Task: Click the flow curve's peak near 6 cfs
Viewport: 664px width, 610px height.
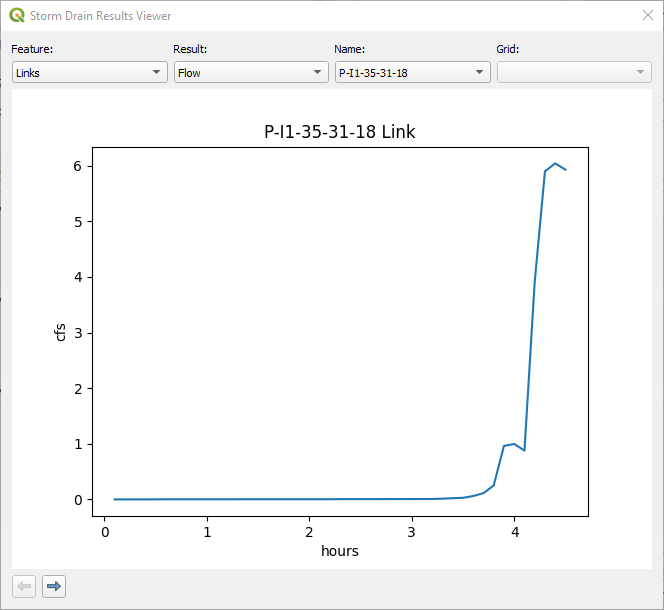Action: 555,163
